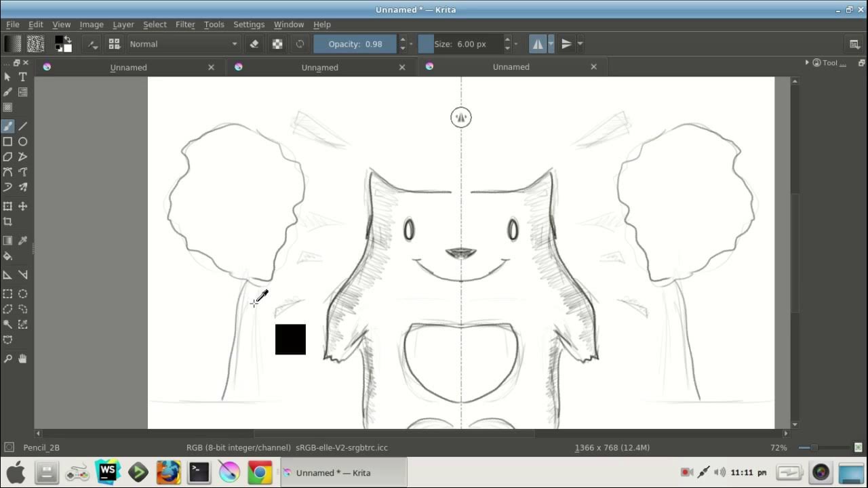Adjust the Opacity slider

click(x=355, y=44)
